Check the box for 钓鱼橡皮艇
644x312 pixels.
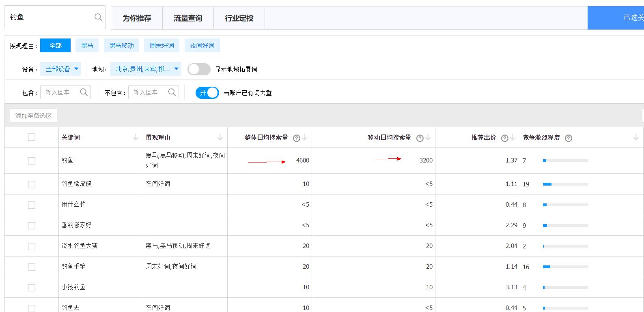32,184
